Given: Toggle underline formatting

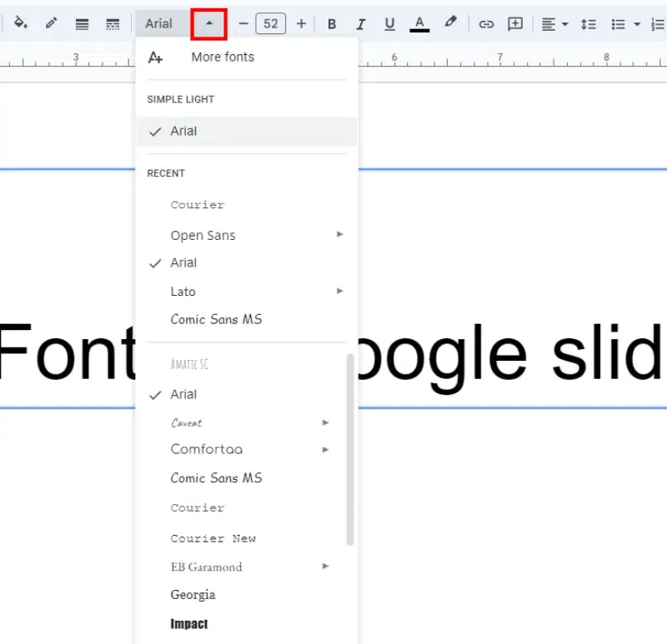Looking at the screenshot, I should tap(389, 24).
